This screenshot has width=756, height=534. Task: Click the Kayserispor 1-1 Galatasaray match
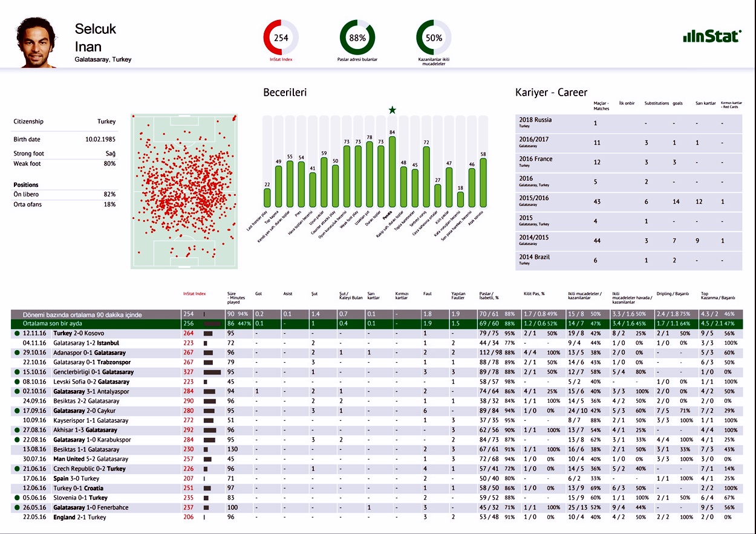click(90, 420)
